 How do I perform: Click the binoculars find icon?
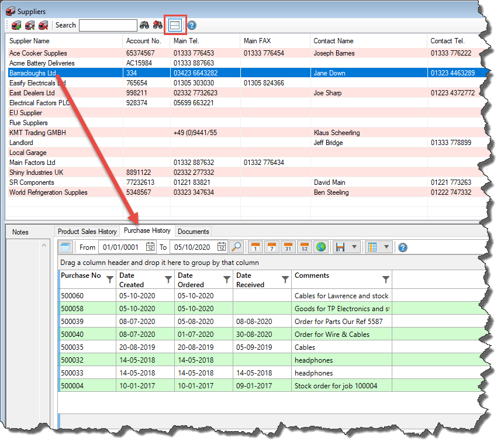[x=144, y=25]
